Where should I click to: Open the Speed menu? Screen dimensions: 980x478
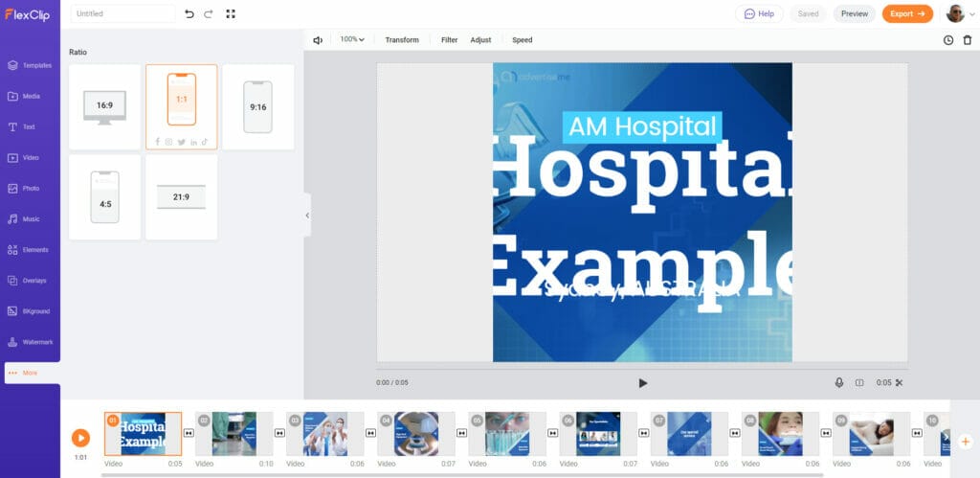click(523, 40)
